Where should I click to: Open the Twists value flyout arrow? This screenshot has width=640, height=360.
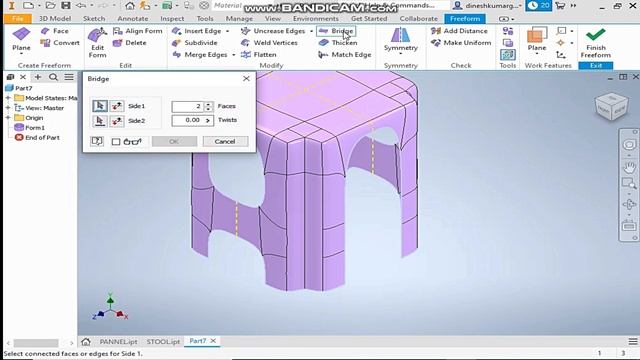point(208,120)
